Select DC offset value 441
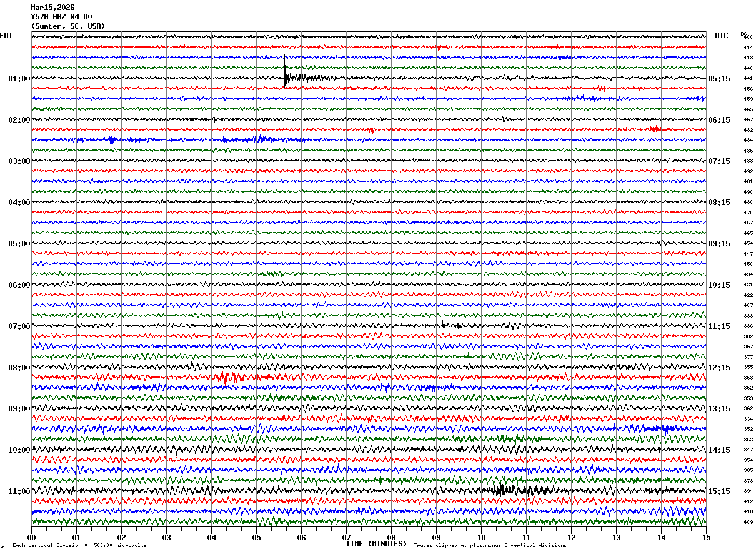Viewport: 756px width, 554px height. (x=748, y=79)
